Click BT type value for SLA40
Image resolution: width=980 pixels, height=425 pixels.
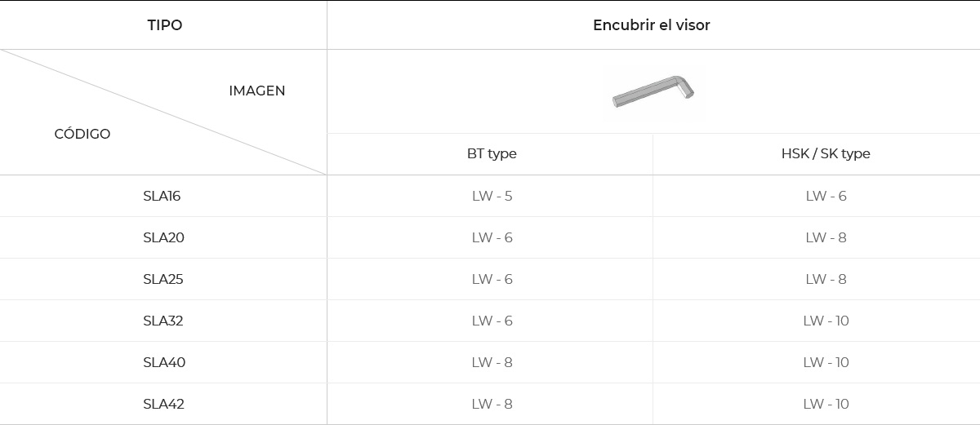pyautogui.click(x=492, y=362)
